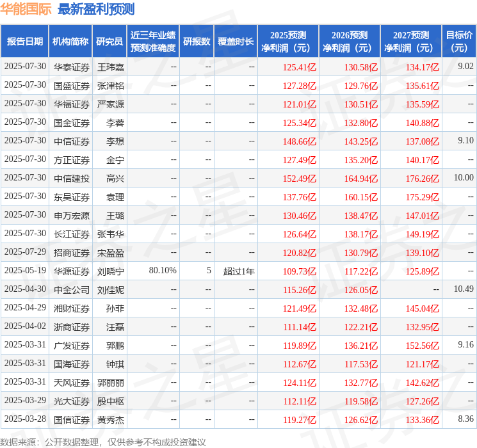Click target price 8.36
This screenshot has height=448, width=477.
(x=465, y=419)
